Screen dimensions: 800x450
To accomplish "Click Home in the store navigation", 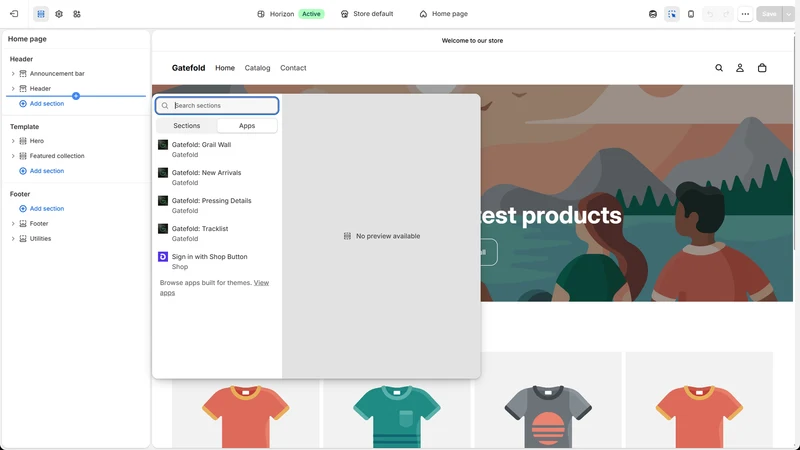I will [x=225, y=68].
